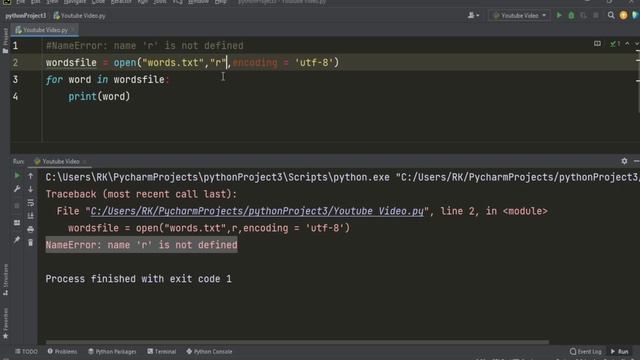Click 'Process finished with exit code 1'
The height and width of the screenshot is (360, 640).
tap(138, 279)
